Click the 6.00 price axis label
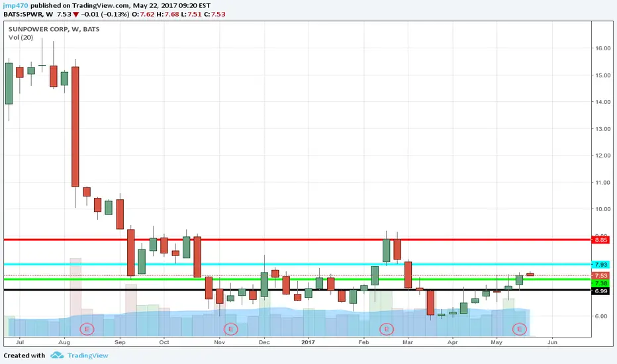 [602, 316]
